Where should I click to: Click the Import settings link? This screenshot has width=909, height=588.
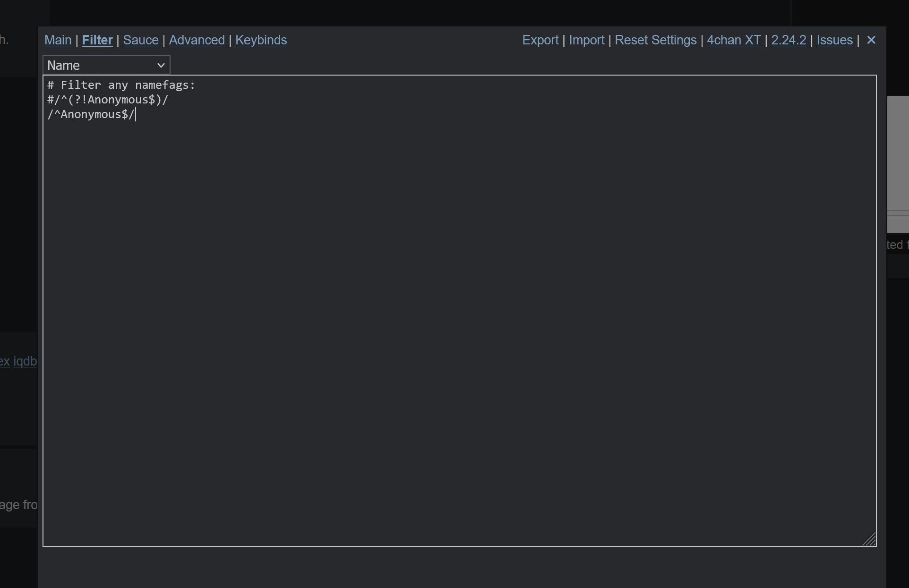point(586,40)
